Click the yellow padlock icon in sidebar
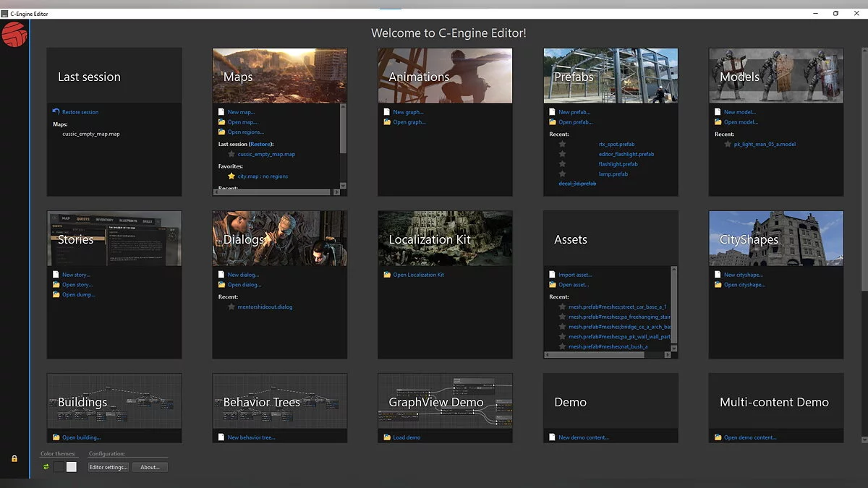 tap(14, 458)
